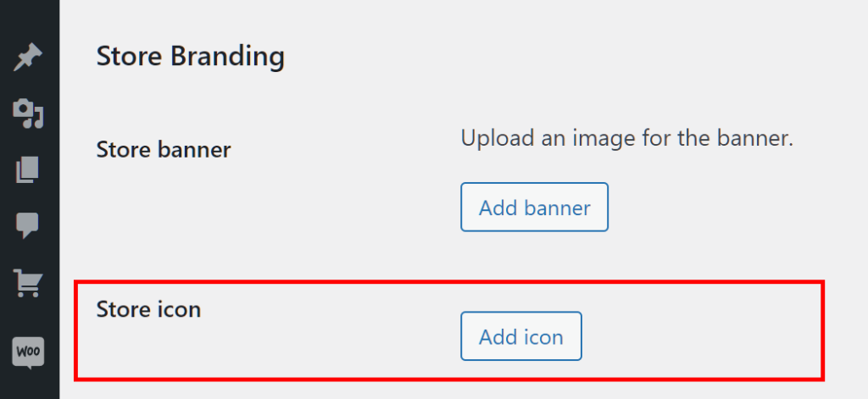Click the Add icon button

point(520,336)
